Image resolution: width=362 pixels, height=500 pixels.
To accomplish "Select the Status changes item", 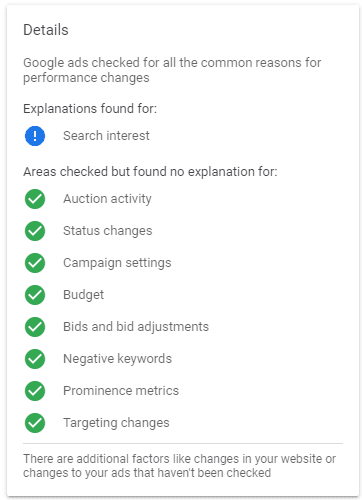I will [x=108, y=231].
